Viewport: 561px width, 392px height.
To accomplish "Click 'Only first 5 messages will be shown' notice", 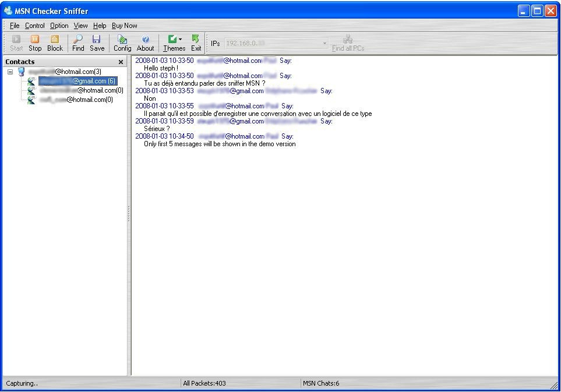I will 220,144.
